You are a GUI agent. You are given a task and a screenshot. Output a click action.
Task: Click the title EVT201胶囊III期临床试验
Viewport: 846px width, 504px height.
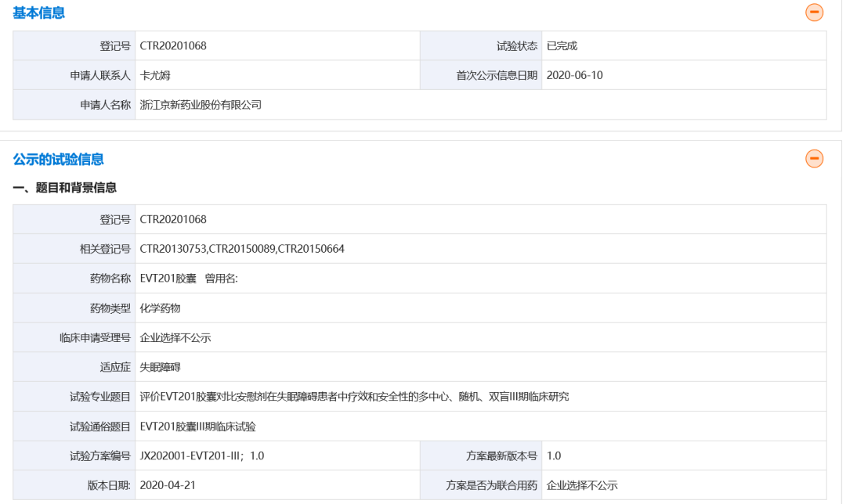197,427
